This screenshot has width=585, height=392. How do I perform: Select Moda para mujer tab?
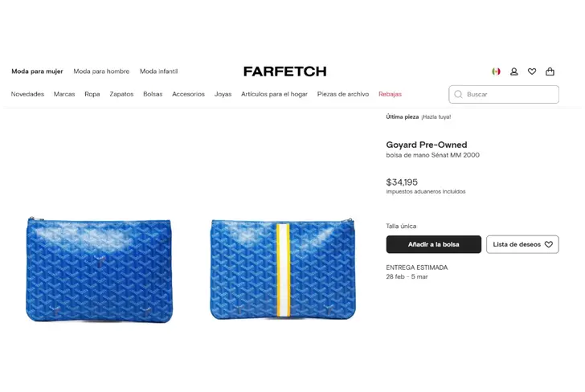[37, 71]
